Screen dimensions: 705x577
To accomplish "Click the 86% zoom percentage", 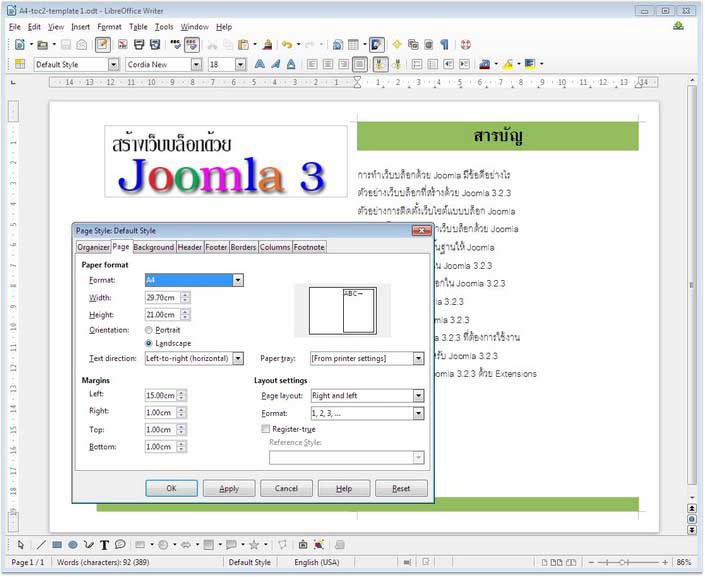I will coord(683,563).
